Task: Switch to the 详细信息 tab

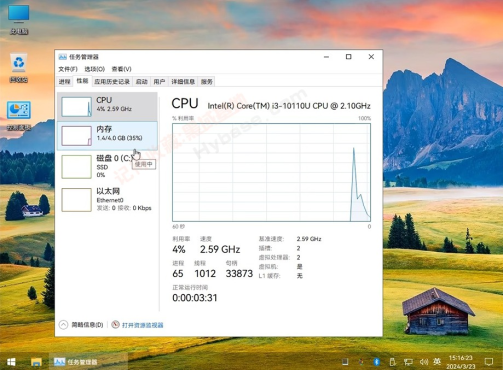Action: (x=183, y=82)
